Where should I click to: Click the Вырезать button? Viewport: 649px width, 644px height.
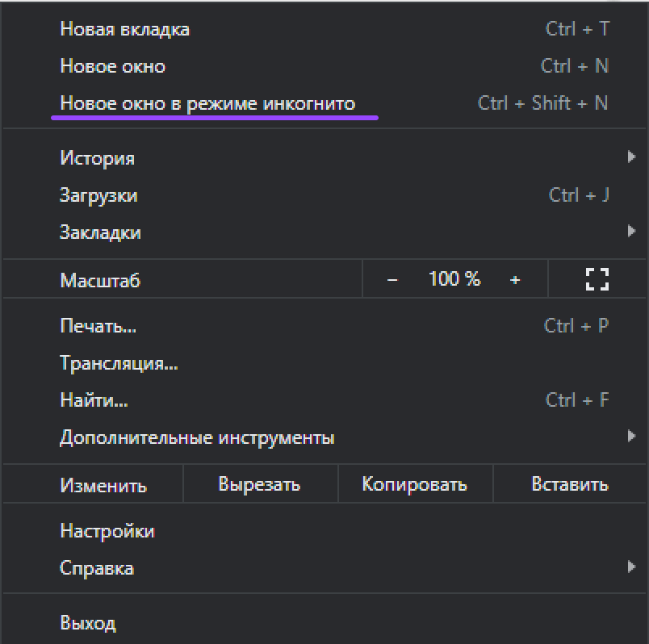[261, 484]
